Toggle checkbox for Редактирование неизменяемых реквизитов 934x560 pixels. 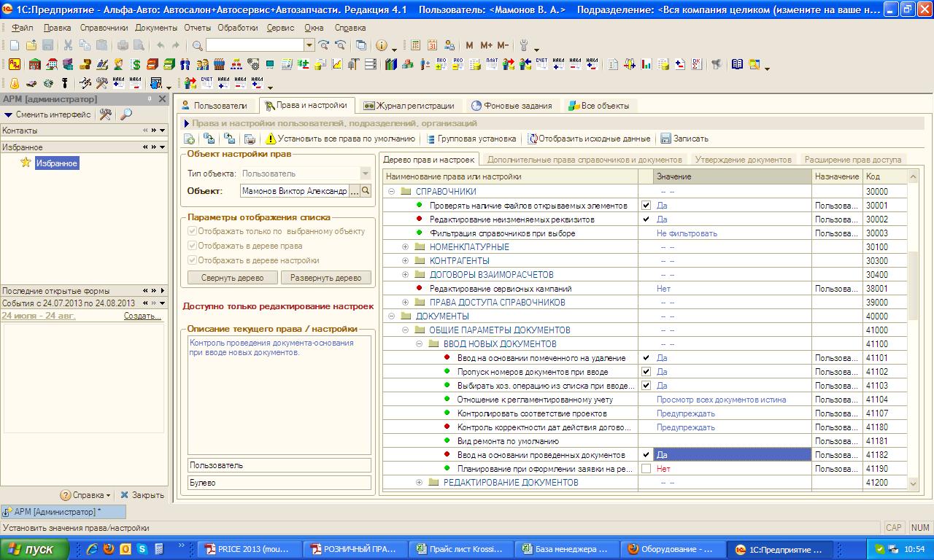tap(646, 219)
